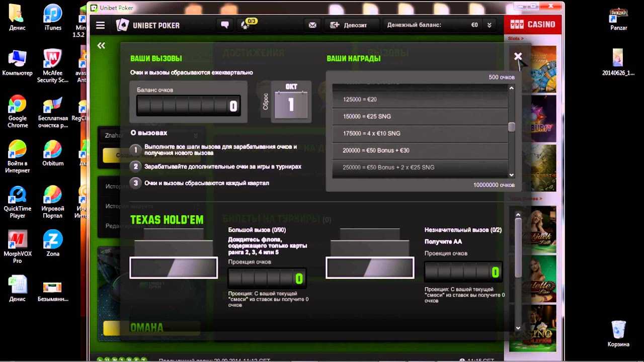Image resolution: width=644 pixels, height=362 pixels.
Task: Open the Бесплатная очистка desktop icon
Action: tap(53, 111)
